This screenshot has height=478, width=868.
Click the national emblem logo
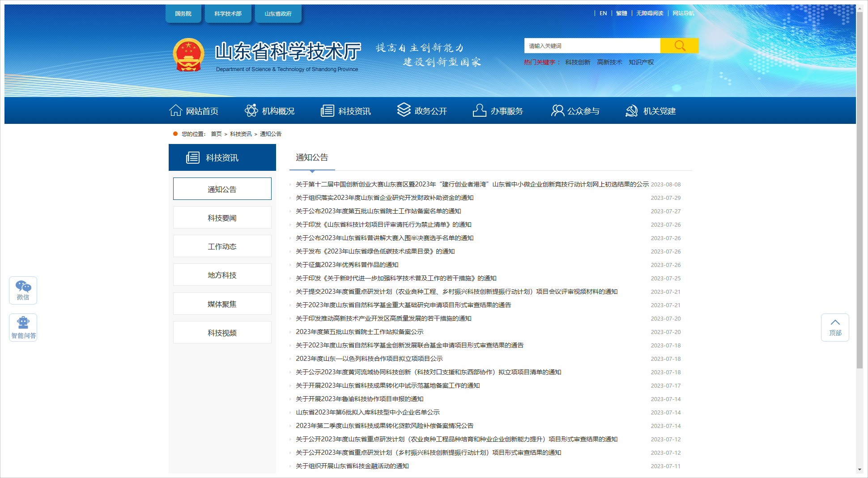pyautogui.click(x=188, y=55)
